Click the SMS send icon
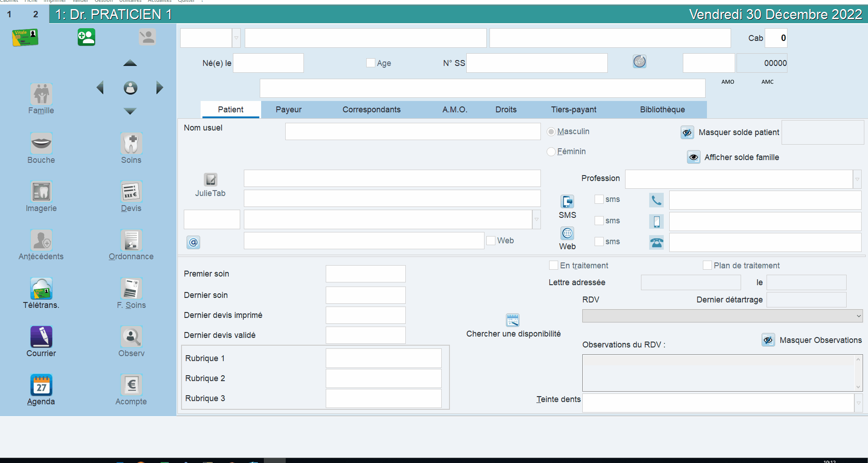Screen dimensions: 868x463 click(567, 201)
